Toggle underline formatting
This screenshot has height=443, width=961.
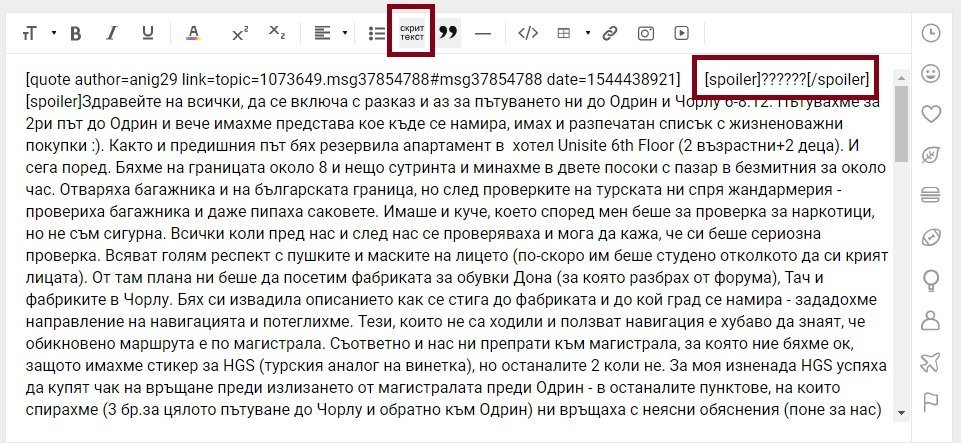click(147, 33)
